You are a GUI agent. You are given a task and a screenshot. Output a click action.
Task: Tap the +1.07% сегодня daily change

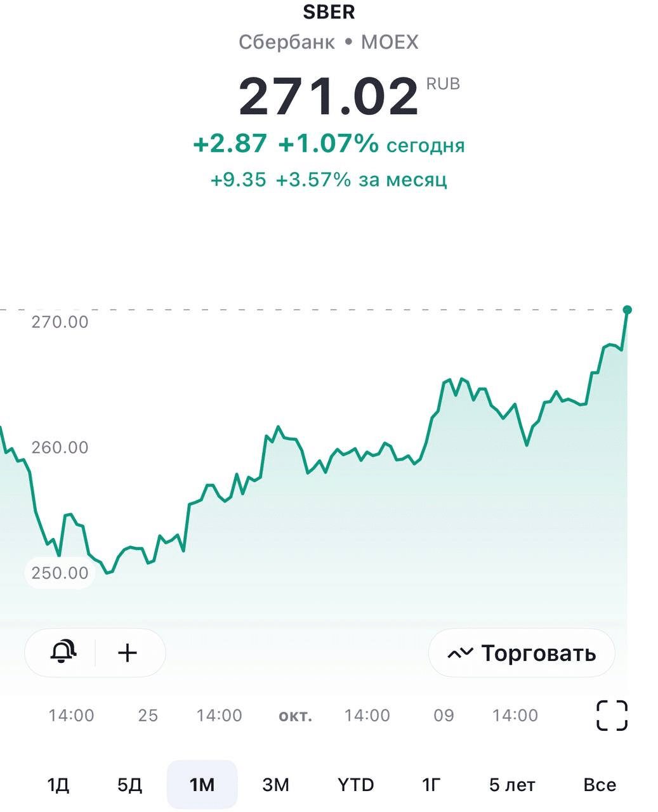pos(371,145)
